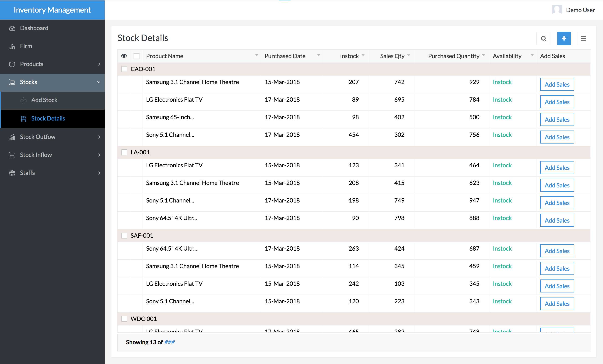603x364 pixels.
Task: Open the Dashboard from the sidebar
Action: (34, 28)
